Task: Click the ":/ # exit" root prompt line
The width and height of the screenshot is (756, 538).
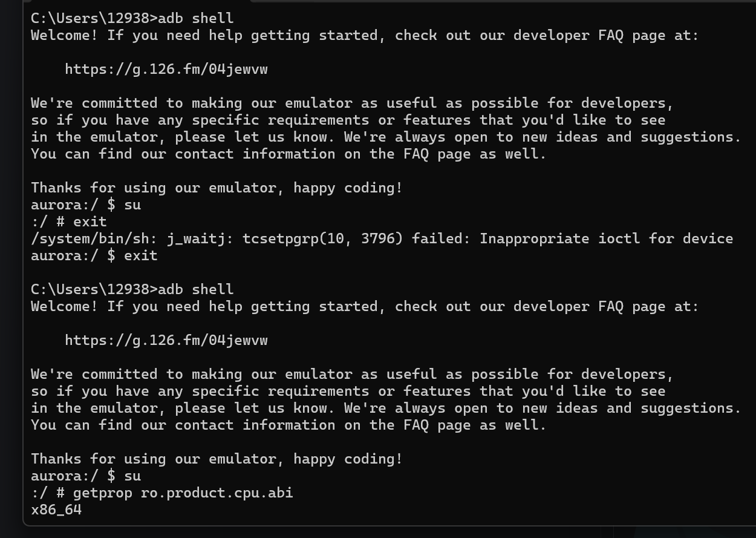Action: (68, 222)
